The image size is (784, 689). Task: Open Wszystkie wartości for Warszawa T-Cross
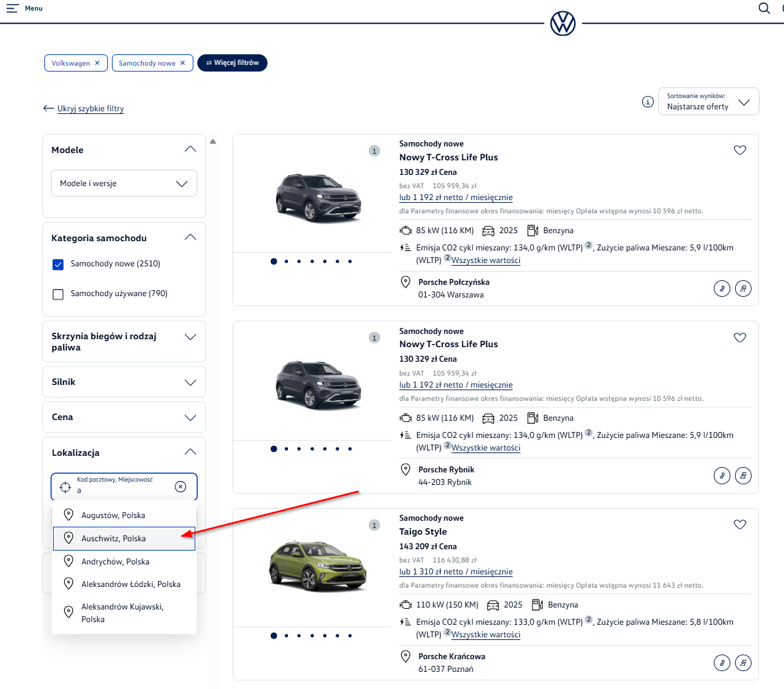pos(485,260)
